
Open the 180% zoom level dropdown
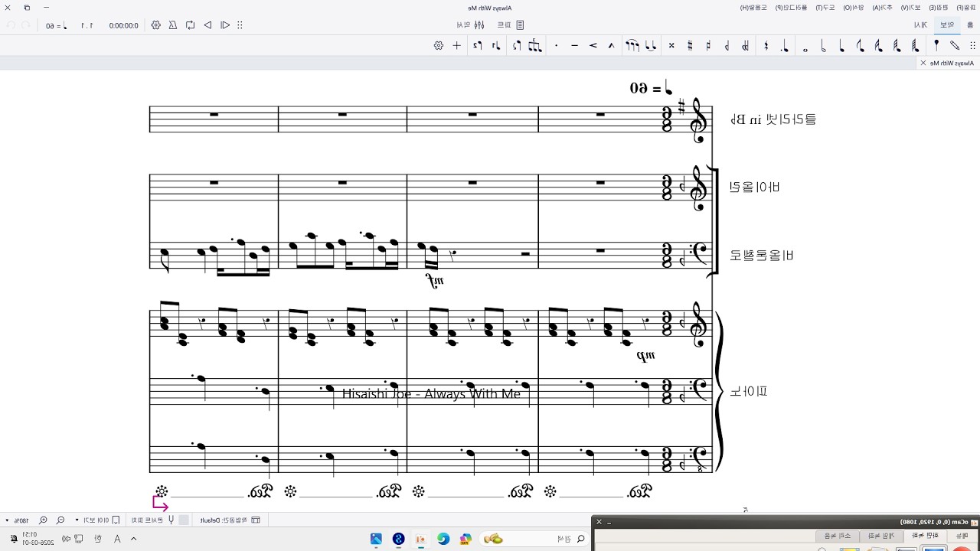18,520
